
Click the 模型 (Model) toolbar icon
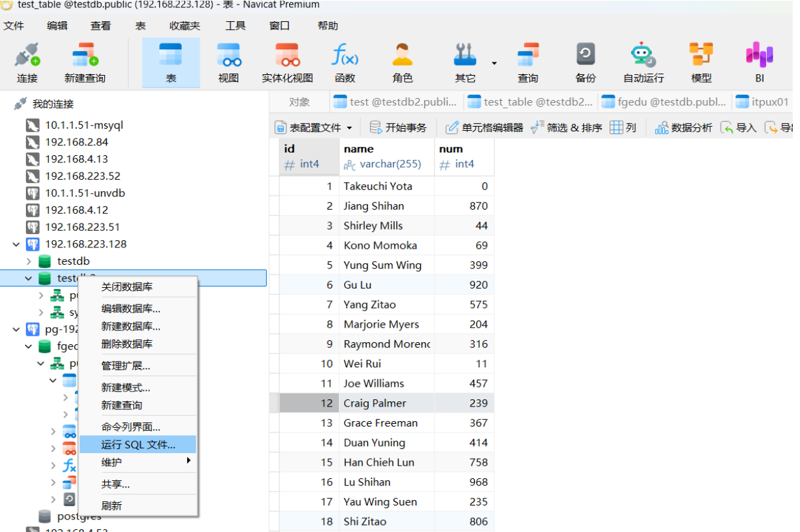(701, 62)
